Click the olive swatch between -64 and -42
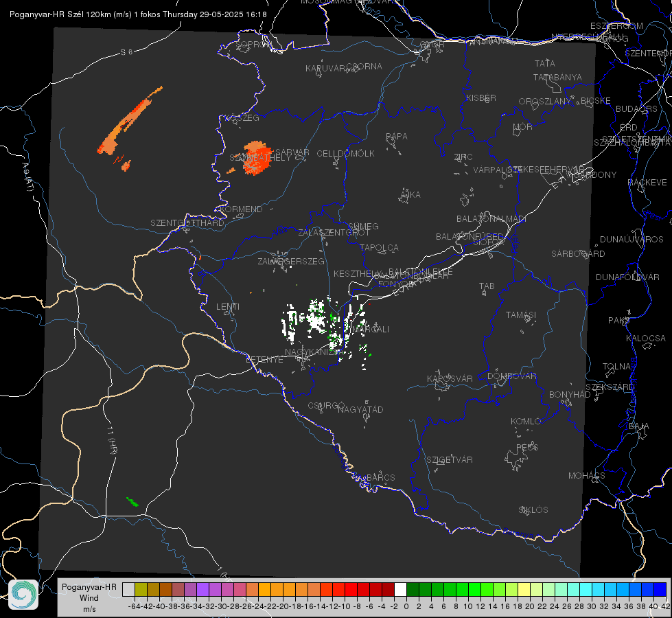Screen dimensions: 672x618 [x=141, y=589]
